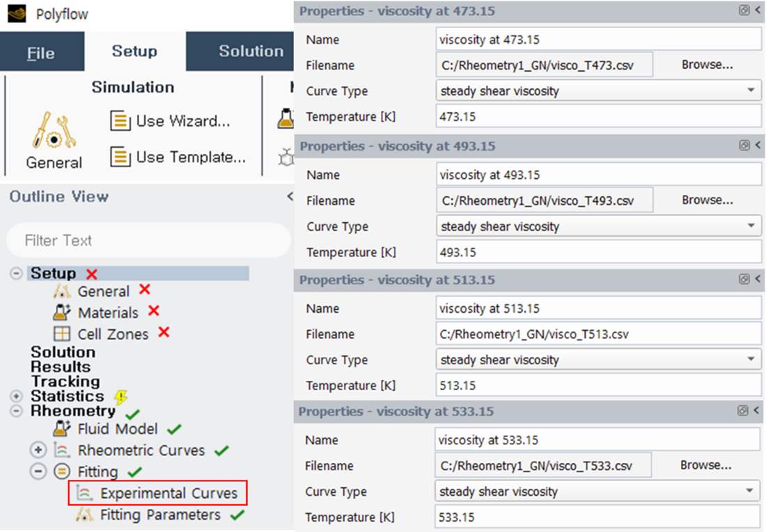Viewport: 766px width, 532px height.
Task: Click the General wrench and screwdriver icon
Action: [54, 130]
